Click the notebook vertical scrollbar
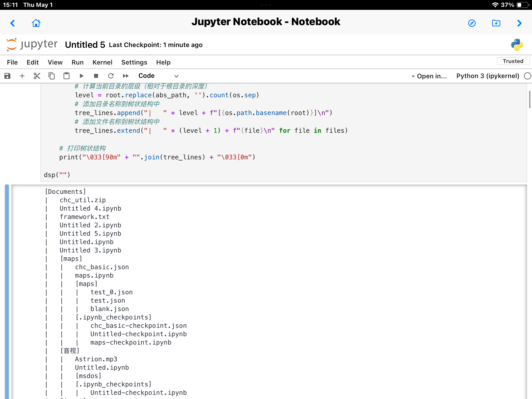532x399 pixels. coord(530,100)
